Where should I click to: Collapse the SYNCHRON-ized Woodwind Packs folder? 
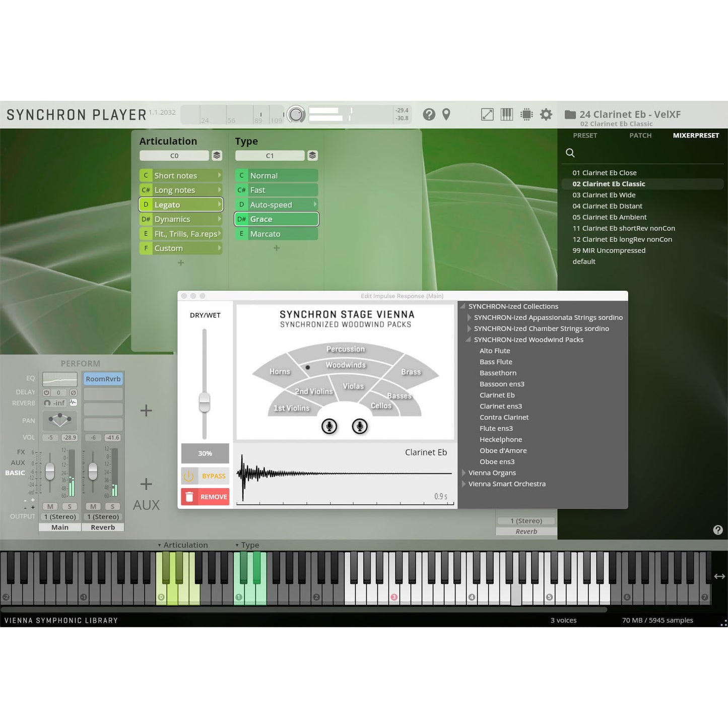(469, 340)
